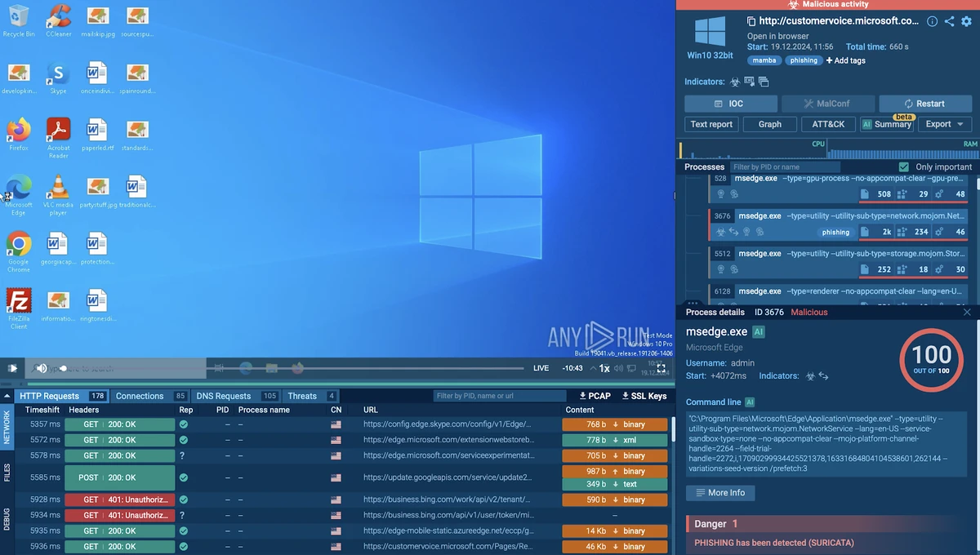
Task: Toggle the Only important checkbox
Action: pyautogui.click(x=903, y=166)
